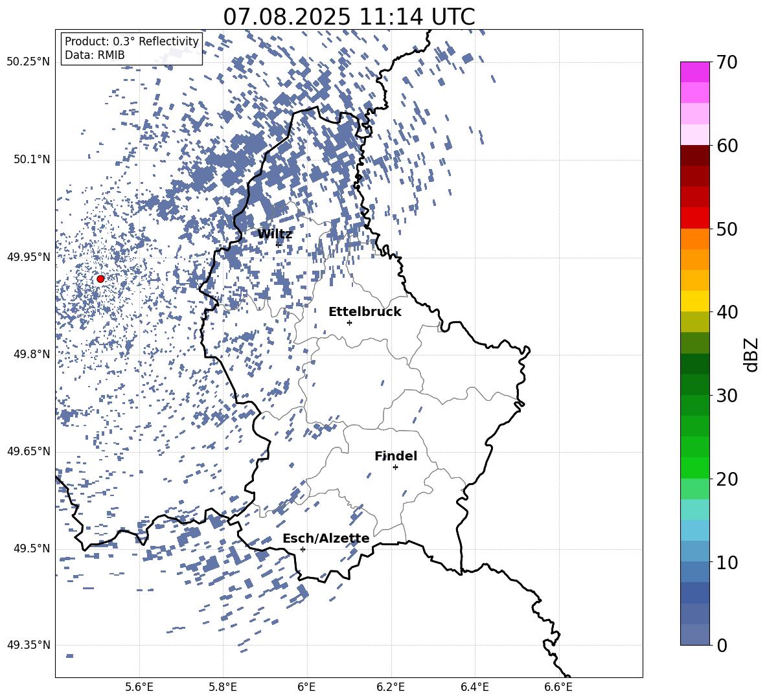Click the orange colorbar segment just below 50

point(694,238)
